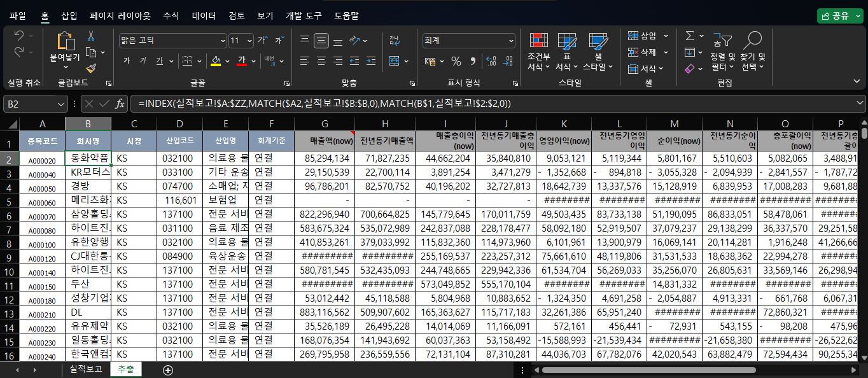Apply Percent Style with the % icon
Screen dimensions: 868x378
[x=456, y=61]
